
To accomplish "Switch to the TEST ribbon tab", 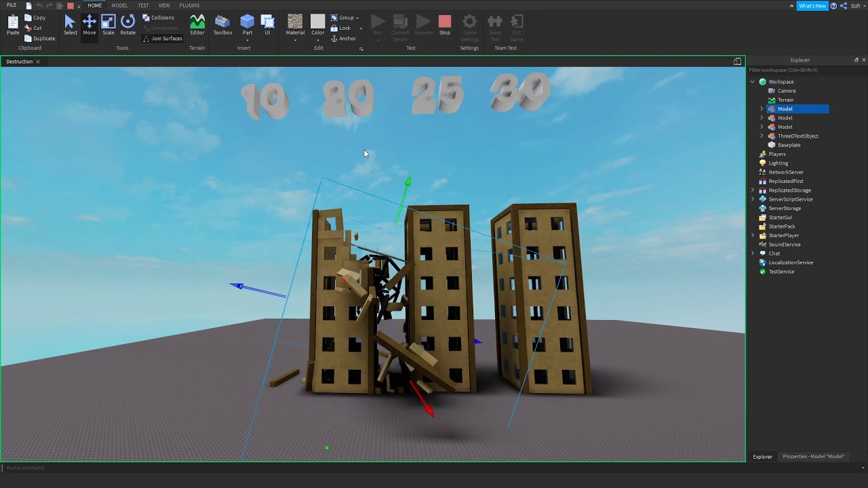I will 143,5.
